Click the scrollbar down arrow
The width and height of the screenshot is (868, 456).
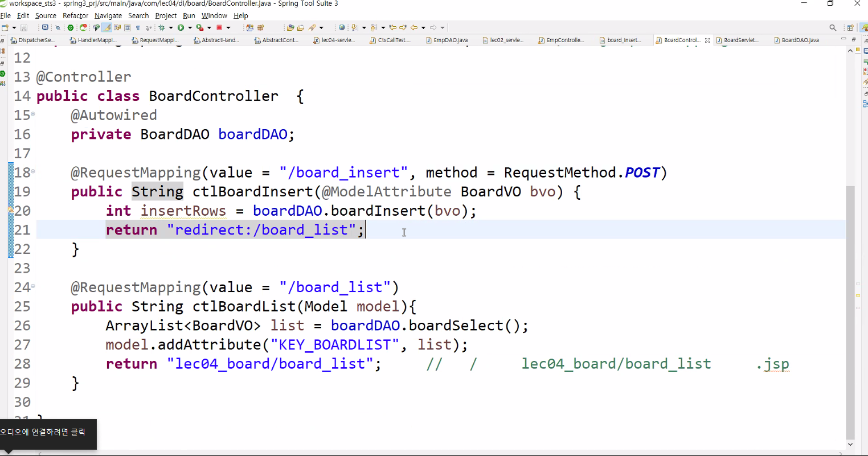[850, 444]
